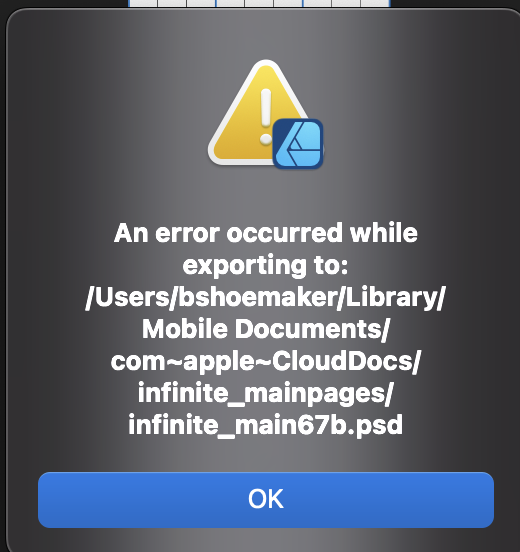
Task: Click the 'infinite_mainpages/' folder path line
Action: [265, 394]
